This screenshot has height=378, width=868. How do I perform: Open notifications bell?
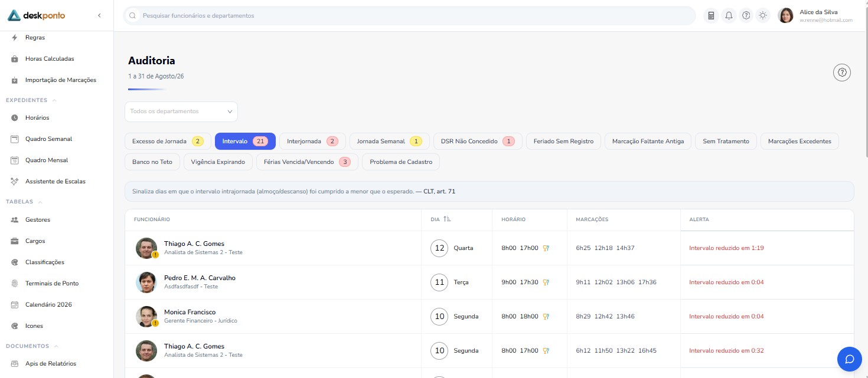729,16
